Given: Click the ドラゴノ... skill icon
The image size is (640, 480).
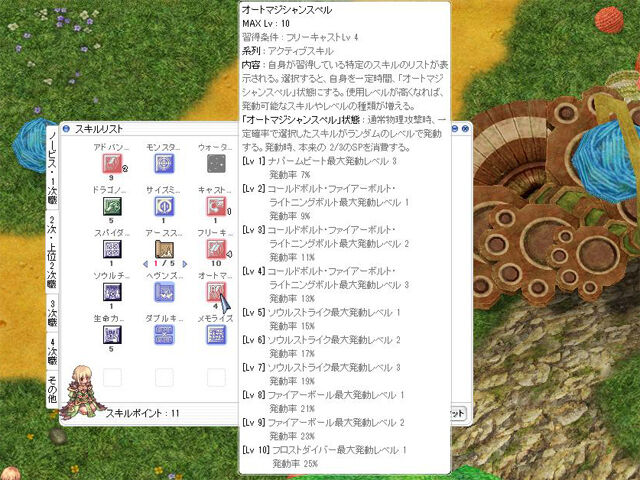Looking at the screenshot, I should (112, 207).
